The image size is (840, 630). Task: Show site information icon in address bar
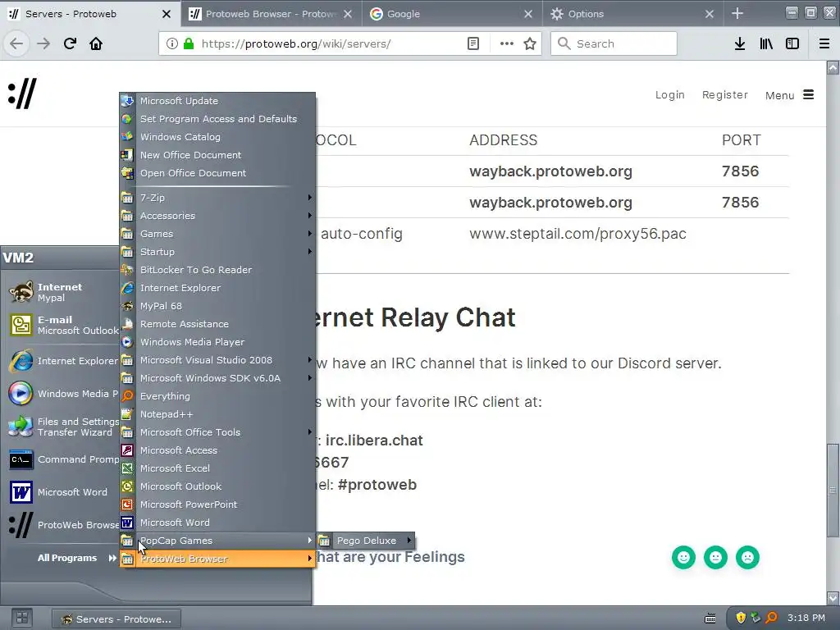171,43
